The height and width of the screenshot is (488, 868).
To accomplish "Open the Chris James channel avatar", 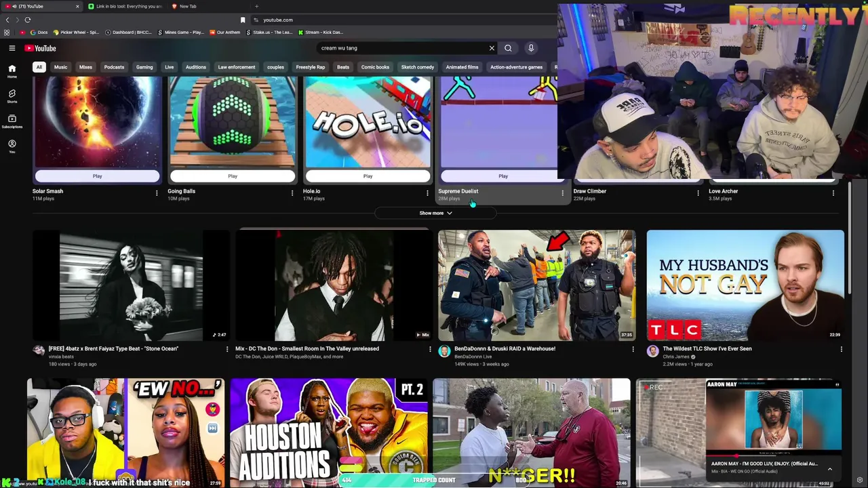I will [x=652, y=351].
